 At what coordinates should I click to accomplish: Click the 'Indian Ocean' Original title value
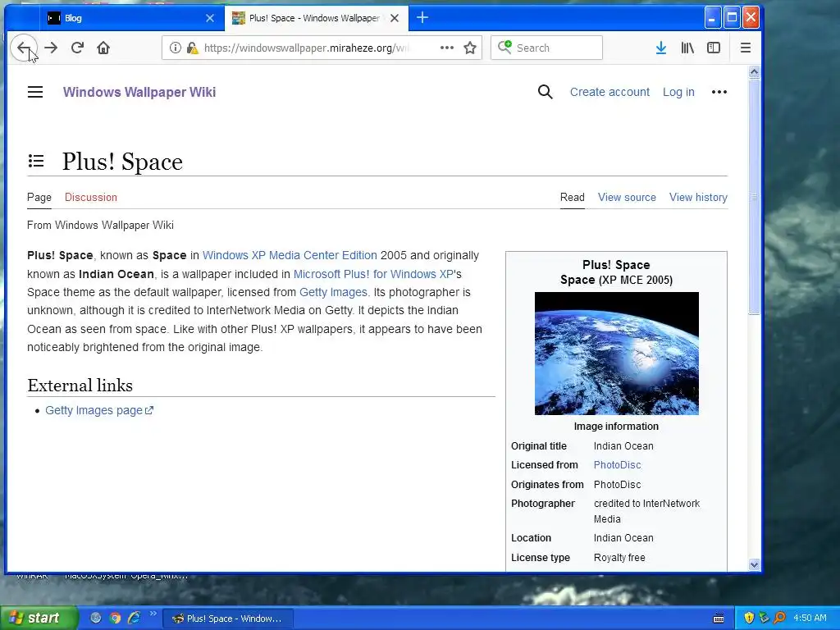tap(623, 446)
